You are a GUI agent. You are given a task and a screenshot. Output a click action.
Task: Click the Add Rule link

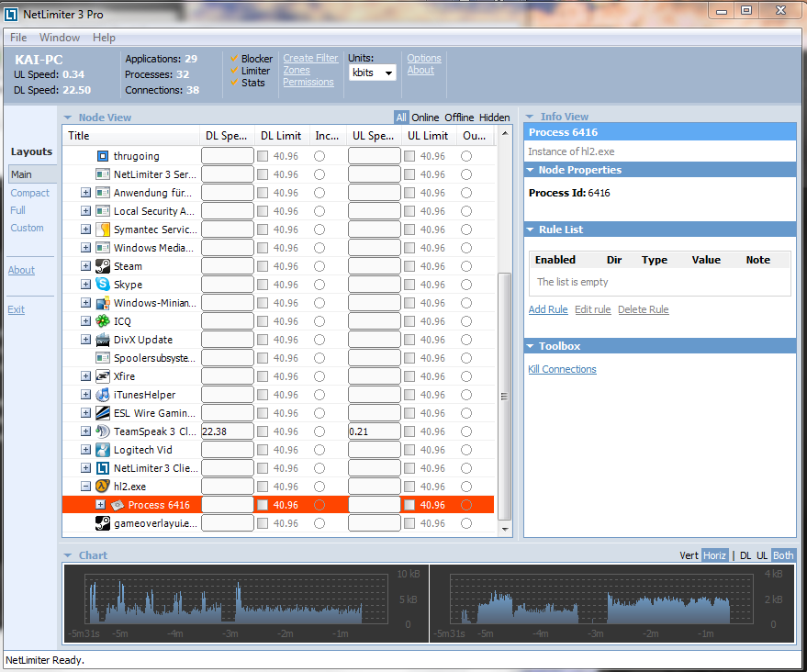coord(548,309)
